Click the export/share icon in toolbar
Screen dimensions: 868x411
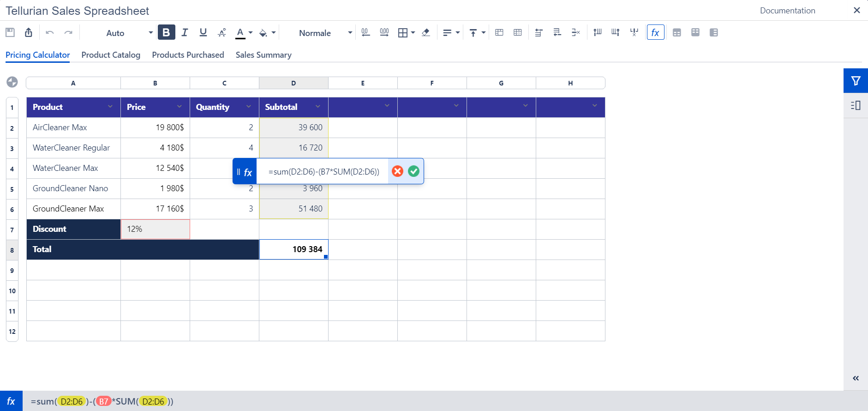click(x=29, y=32)
